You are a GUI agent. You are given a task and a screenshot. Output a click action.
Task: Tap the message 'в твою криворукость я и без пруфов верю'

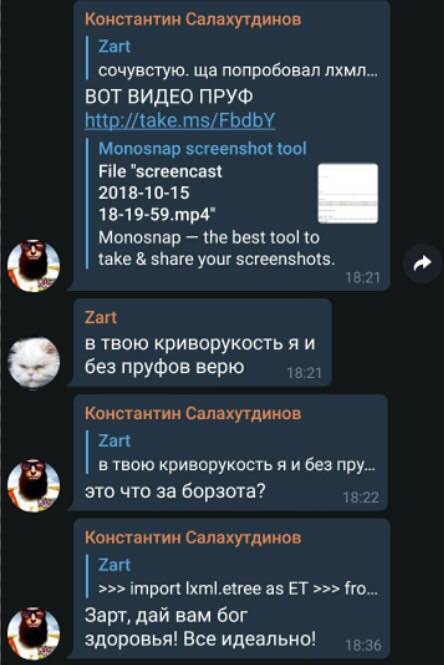[199, 355]
